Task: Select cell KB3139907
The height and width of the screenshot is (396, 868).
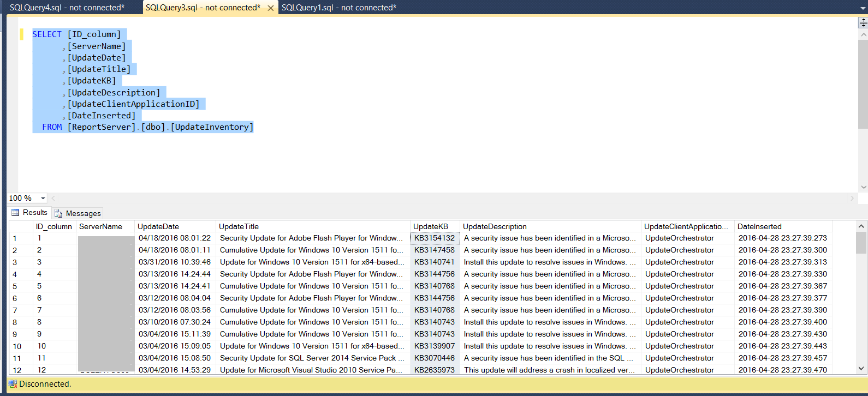Action: [x=435, y=346]
